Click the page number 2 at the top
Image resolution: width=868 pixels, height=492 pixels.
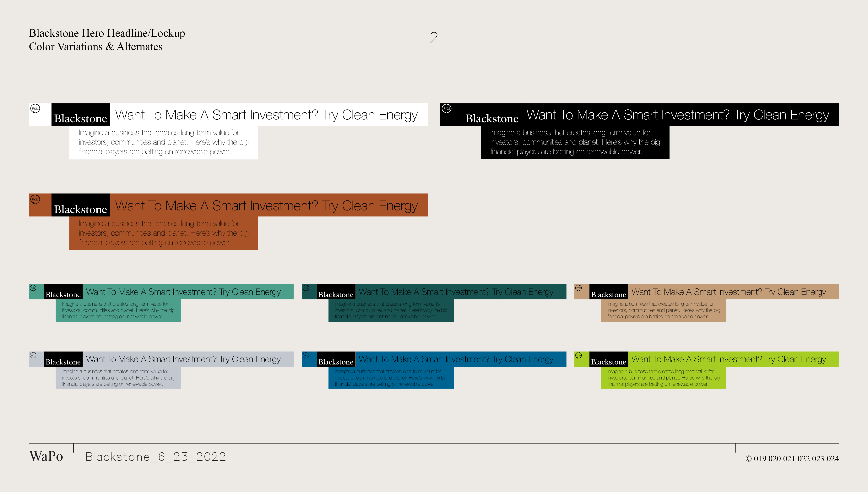(x=434, y=37)
